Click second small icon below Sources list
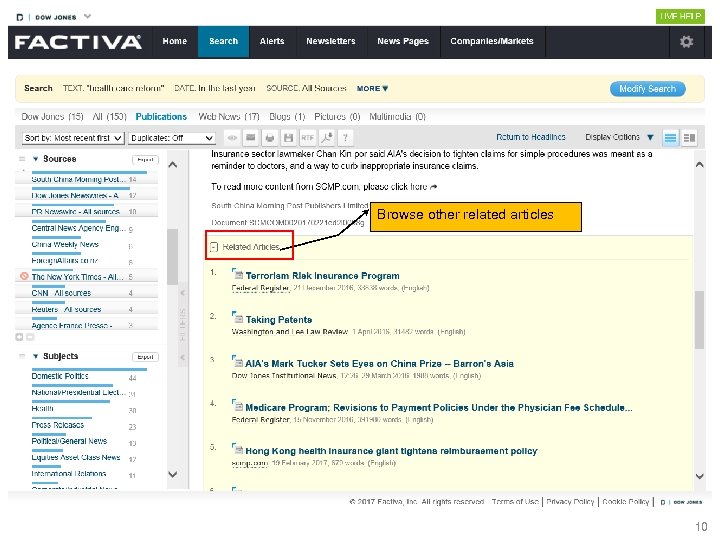 pos(30,337)
